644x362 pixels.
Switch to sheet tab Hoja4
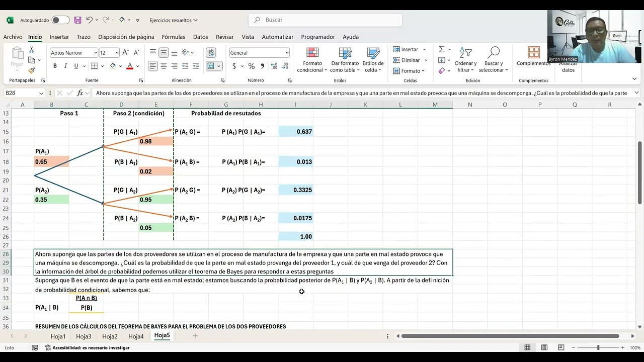point(136,336)
